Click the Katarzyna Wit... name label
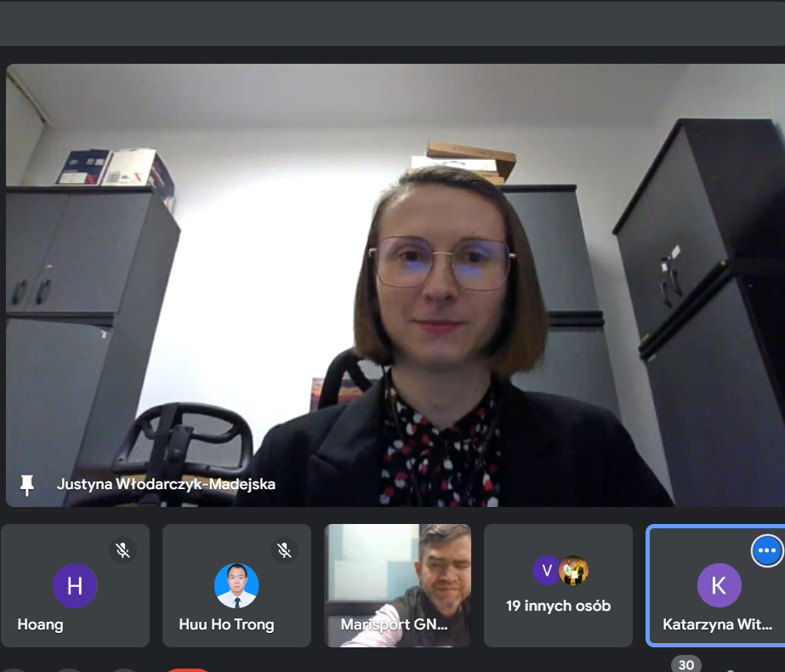 pyautogui.click(x=717, y=624)
